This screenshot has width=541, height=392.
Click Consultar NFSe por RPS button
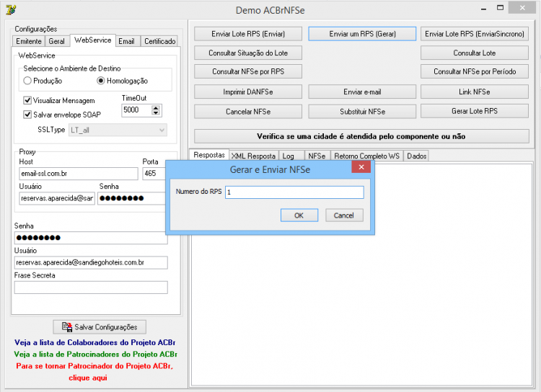point(247,71)
